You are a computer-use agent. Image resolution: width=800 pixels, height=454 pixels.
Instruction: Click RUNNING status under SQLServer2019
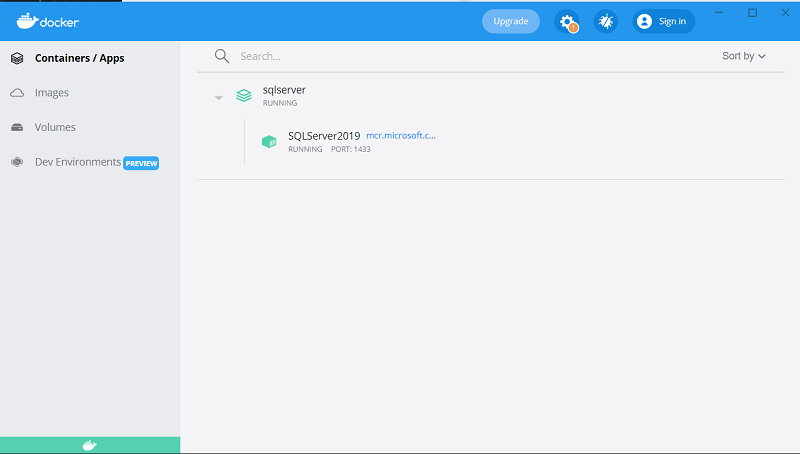pos(305,149)
